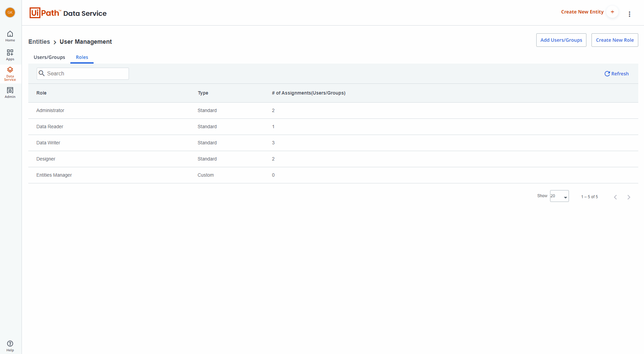
Task: Open the three-dot more options menu
Action: [630, 14]
